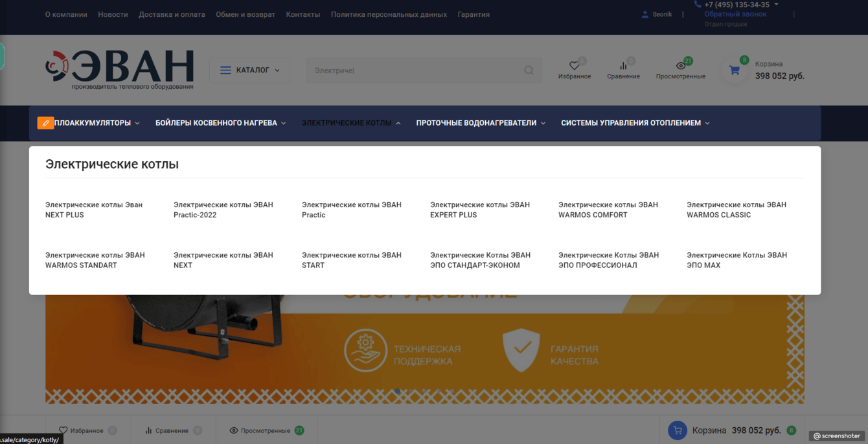This screenshot has width=868, height=444.
Task: Open Избранное heart icon in header
Action: coord(574,65)
